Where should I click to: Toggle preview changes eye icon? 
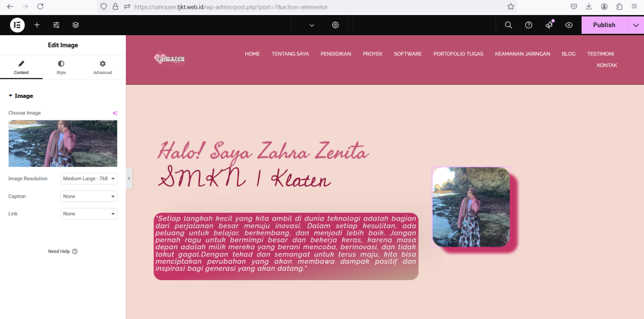point(569,25)
